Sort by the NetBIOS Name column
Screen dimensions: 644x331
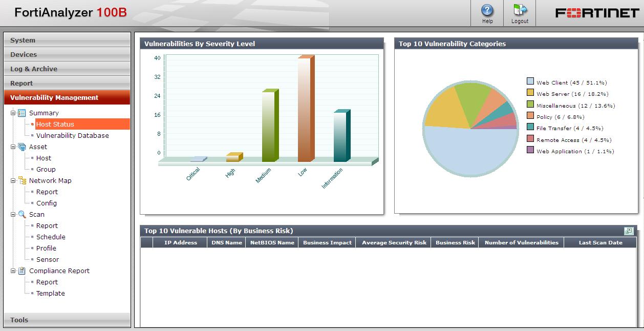coord(272,242)
